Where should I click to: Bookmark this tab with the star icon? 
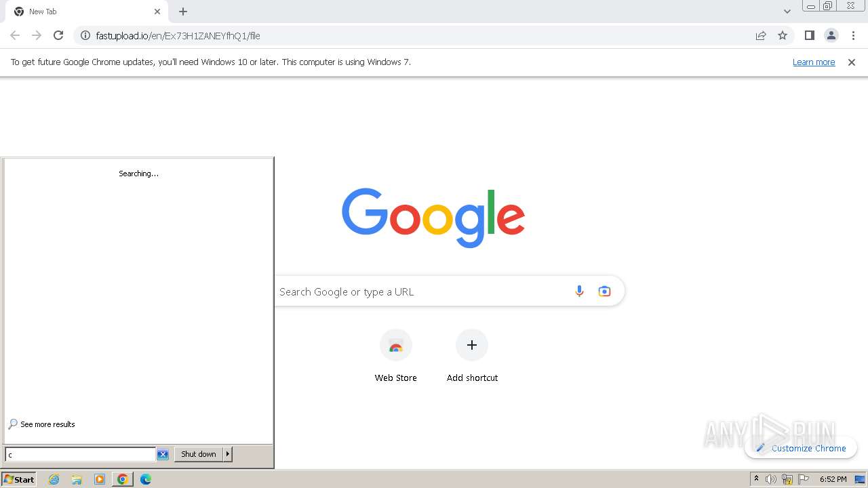click(x=783, y=35)
